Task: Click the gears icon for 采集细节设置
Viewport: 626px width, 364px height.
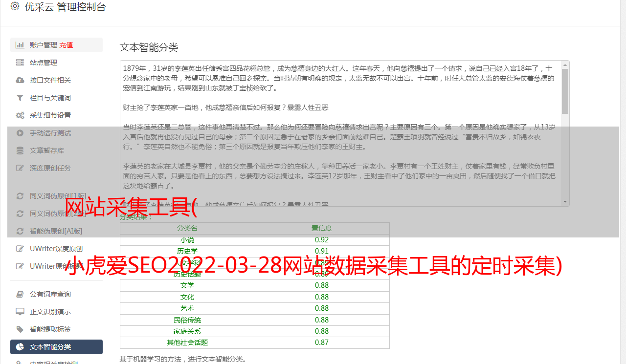Action: click(x=20, y=115)
